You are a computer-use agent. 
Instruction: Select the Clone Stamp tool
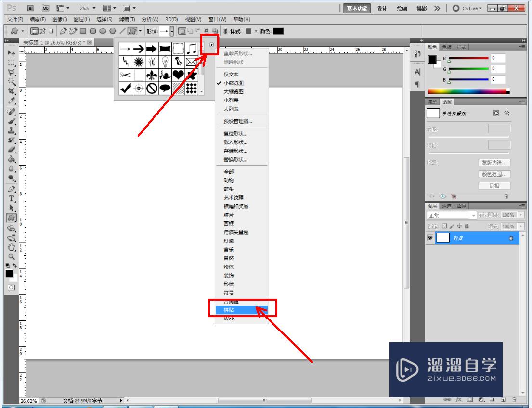[x=12, y=130]
